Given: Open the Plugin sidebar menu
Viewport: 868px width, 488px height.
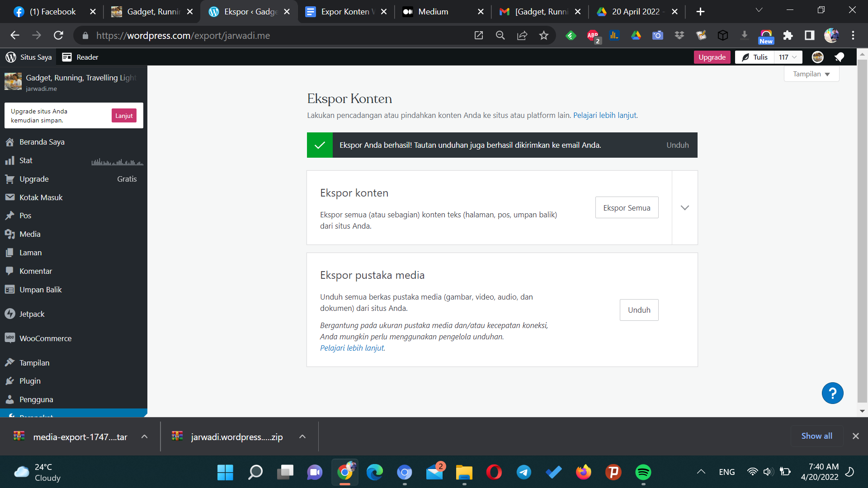Looking at the screenshot, I should (30, 381).
